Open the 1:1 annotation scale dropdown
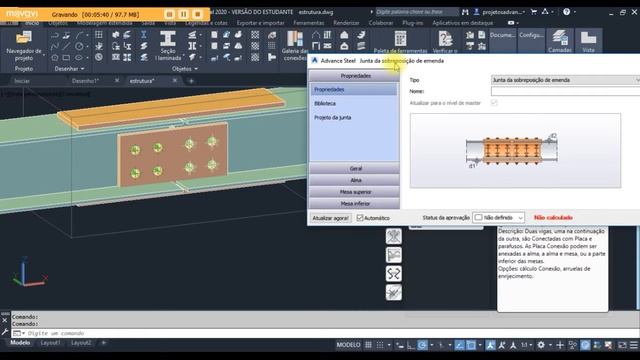The width and height of the screenshot is (640, 360). click(x=526, y=345)
